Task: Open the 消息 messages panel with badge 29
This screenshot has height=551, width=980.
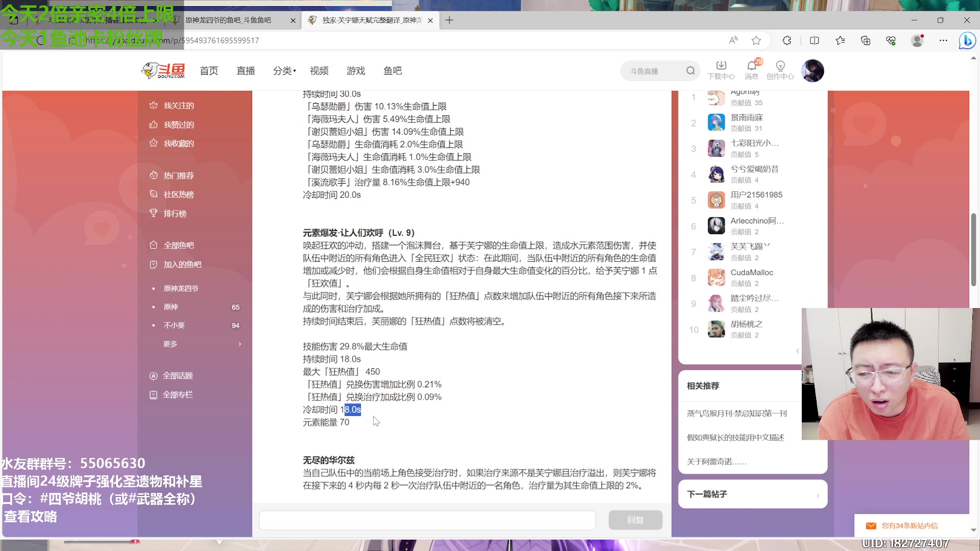Action: (751, 70)
